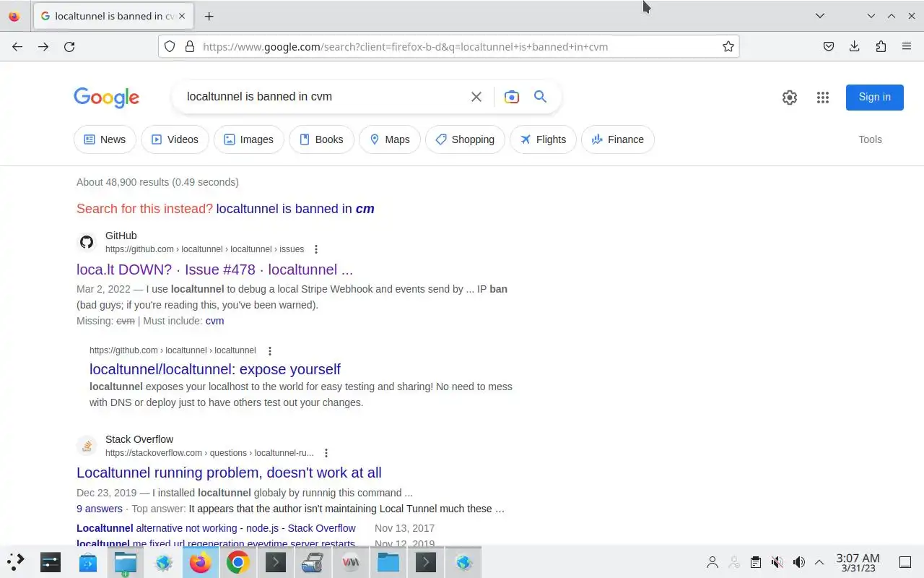Go to the Google logo homepage
This screenshot has width=924, height=578.
point(106,98)
